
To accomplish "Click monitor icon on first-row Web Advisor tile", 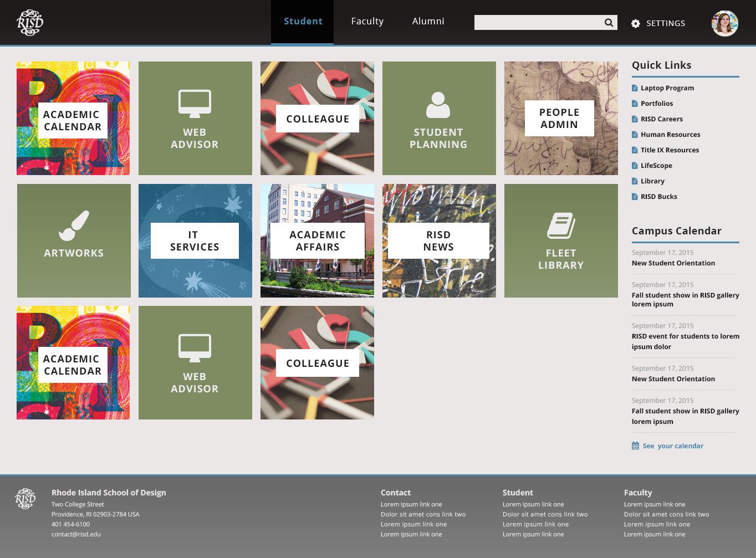I will tap(195, 104).
